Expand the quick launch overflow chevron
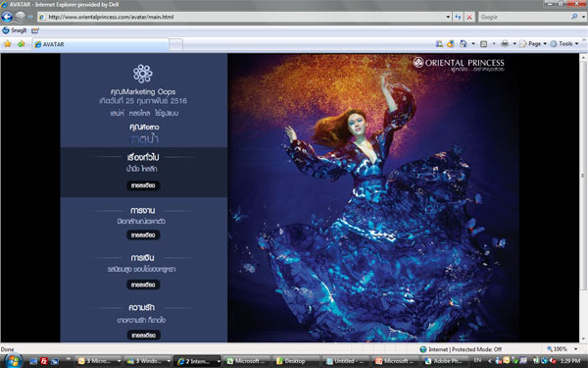Image resolution: width=588 pixels, height=368 pixels. pyautogui.click(x=68, y=359)
